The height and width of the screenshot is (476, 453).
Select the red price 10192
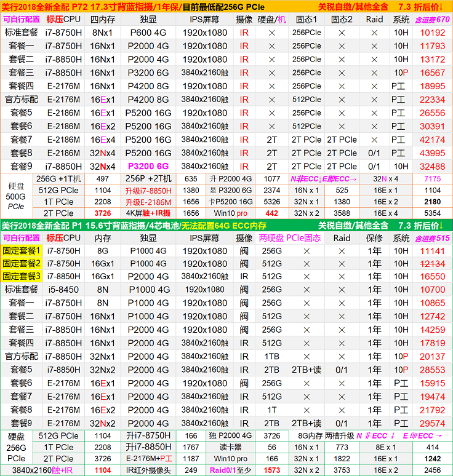pyautogui.click(x=432, y=33)
